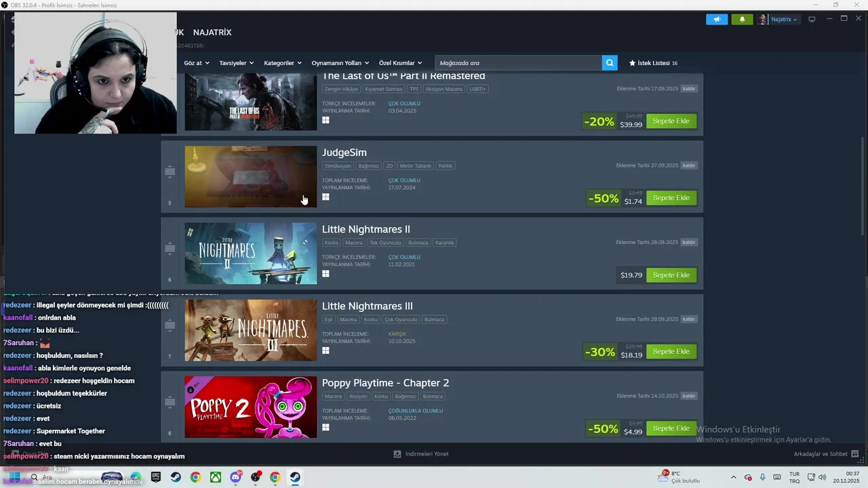868x488 pixels.
Task: Click KARIŞIK review text for Little Nightmares III
Action: [x=397, y=334]
